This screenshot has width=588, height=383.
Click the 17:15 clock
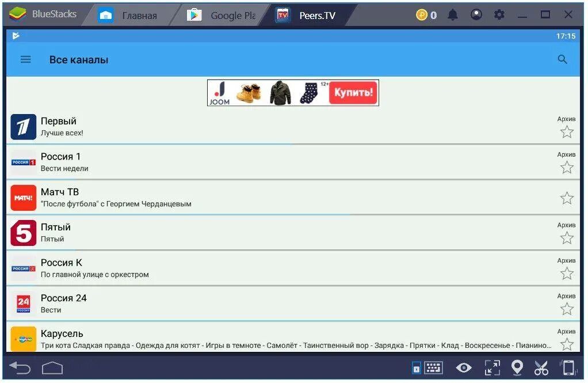(566, 36)
